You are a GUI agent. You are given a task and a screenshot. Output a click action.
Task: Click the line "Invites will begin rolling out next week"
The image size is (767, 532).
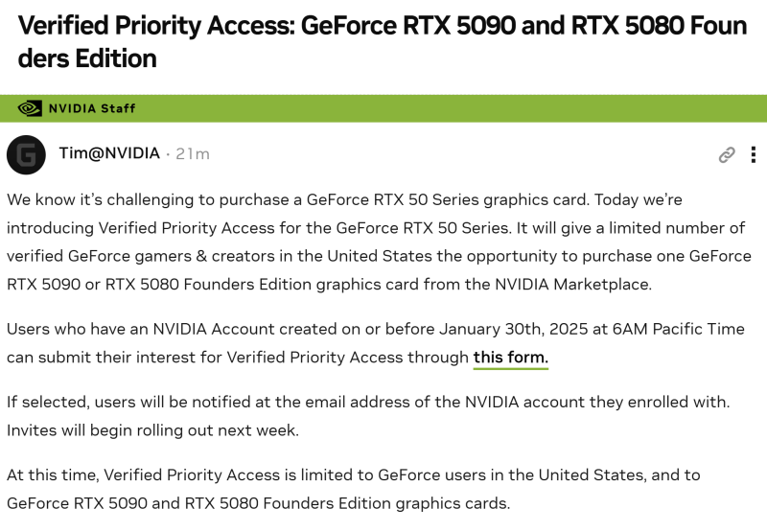coord(152,430)
